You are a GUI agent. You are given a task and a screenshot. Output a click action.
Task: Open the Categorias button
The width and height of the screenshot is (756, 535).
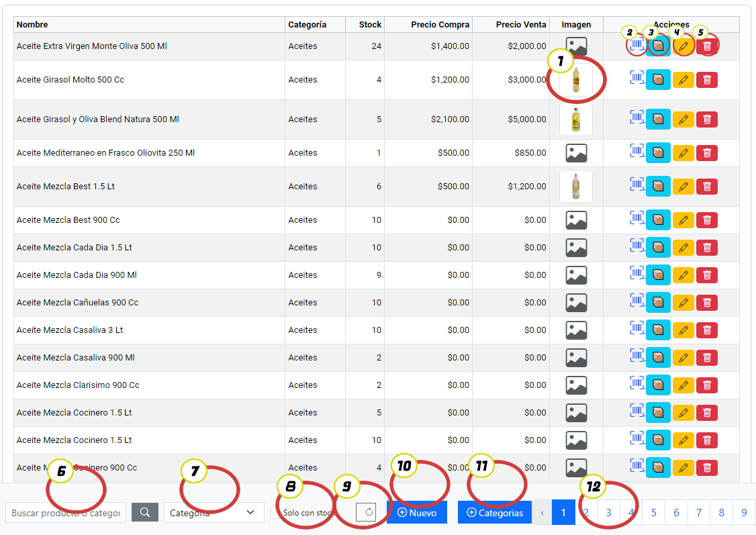click(x=494, y=512)
